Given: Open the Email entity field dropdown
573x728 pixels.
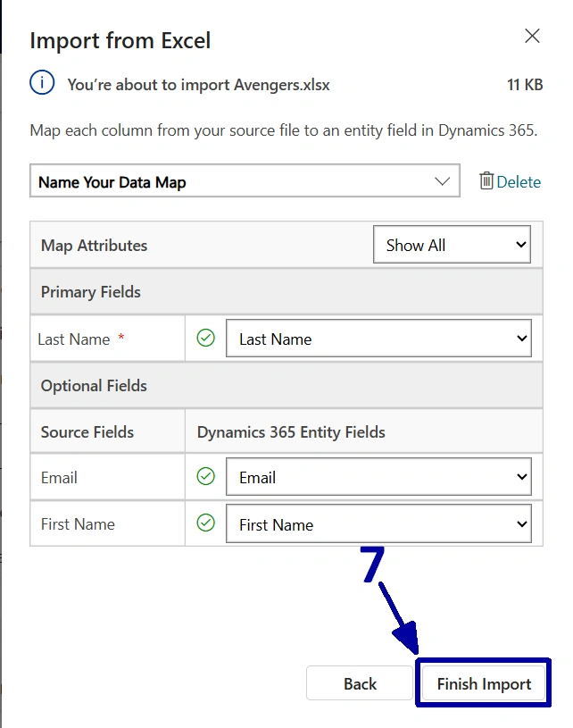Looking at the screenshot, I should 378,478.
